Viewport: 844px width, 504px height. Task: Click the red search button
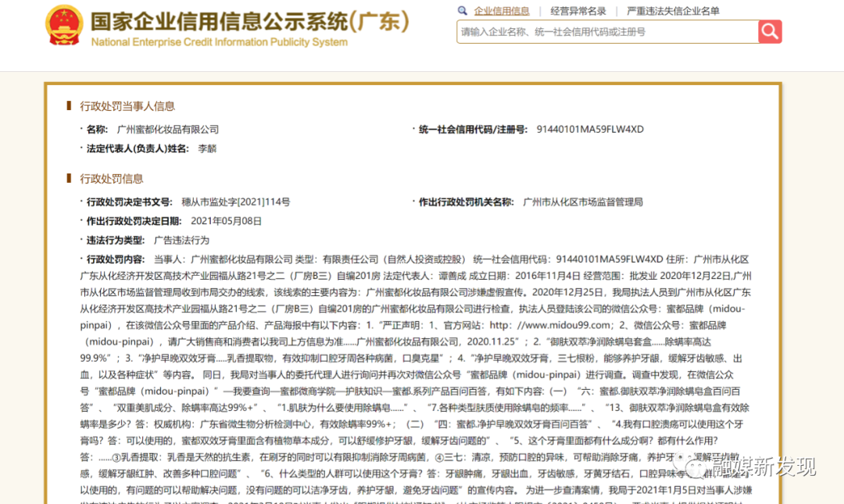tap(770, 32)
